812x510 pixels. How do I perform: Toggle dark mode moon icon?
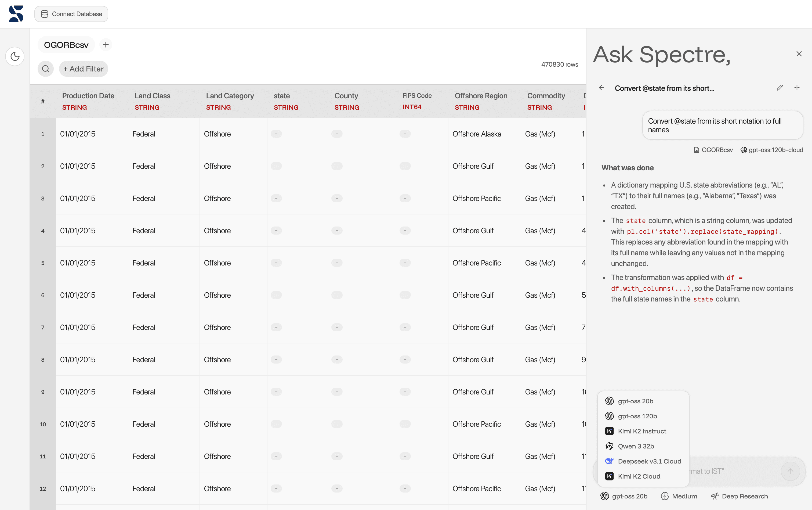(15, 56)
